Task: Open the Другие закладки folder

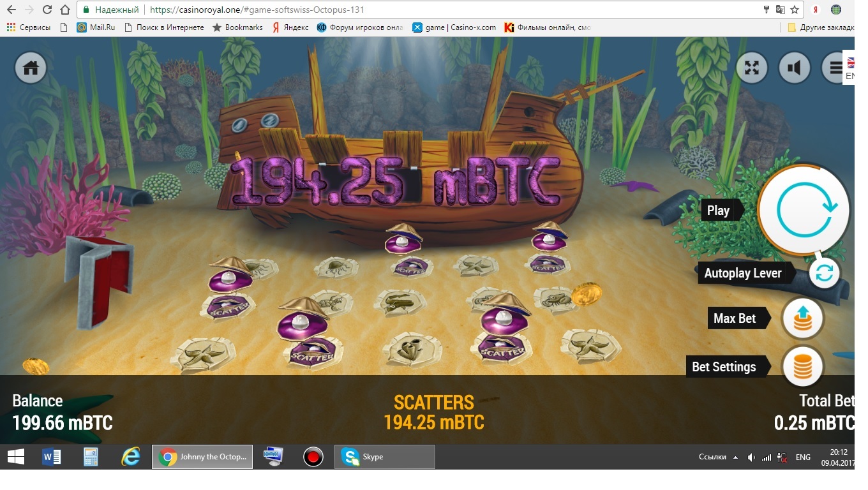Action: click(x=821, y=27)
